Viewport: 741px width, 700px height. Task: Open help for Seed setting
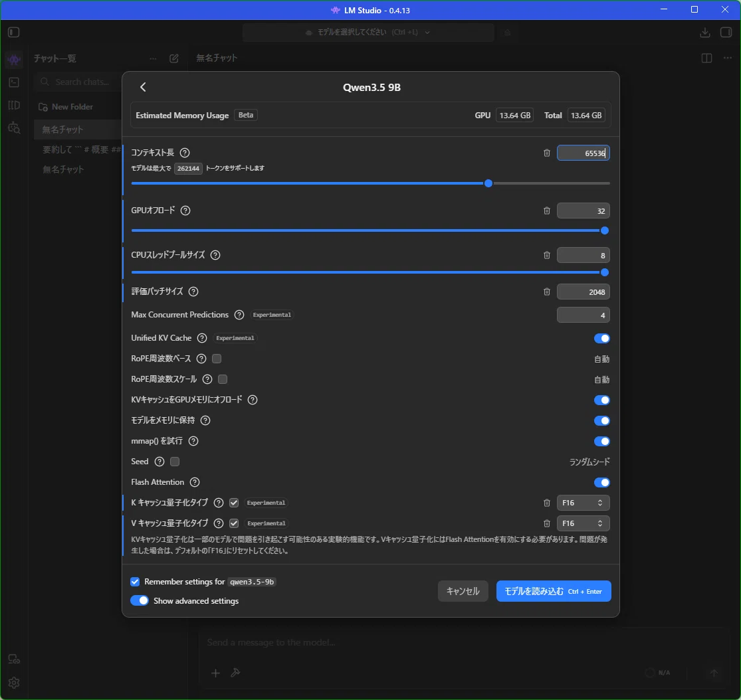coord(159,462)
